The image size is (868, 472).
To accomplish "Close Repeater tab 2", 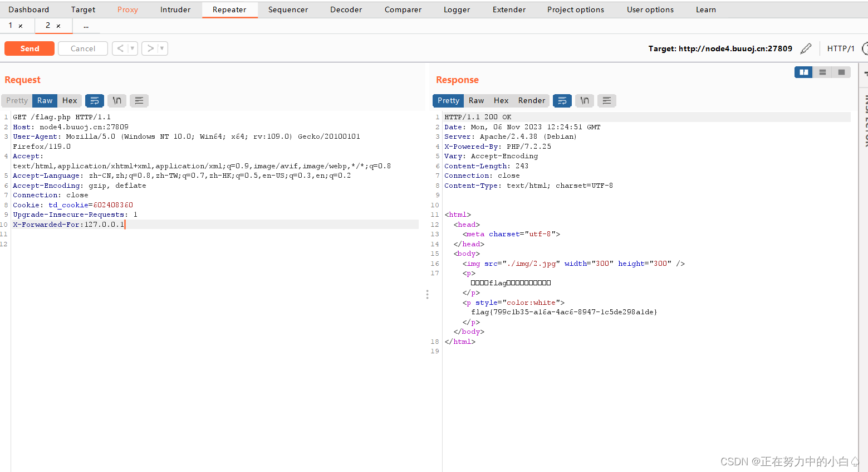I will tap(58, 26).
